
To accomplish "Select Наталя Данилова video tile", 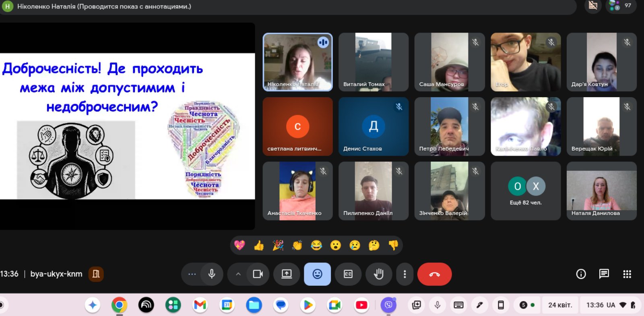I will coord(601,191).
